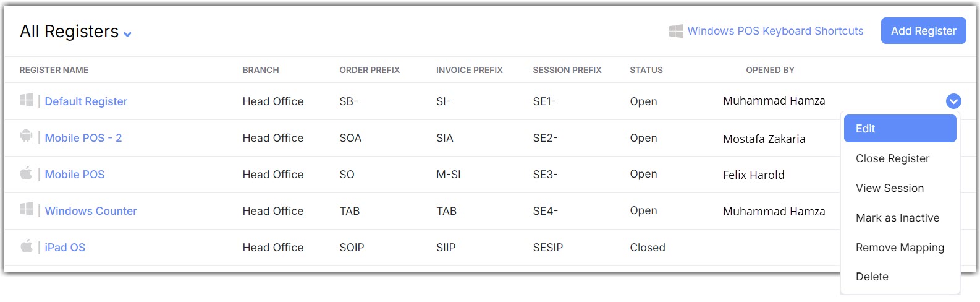Expand the All Registers view dropdown
The height and width of the screenshot is (302, 980).
pyautogui.click(x=127, y=34)
